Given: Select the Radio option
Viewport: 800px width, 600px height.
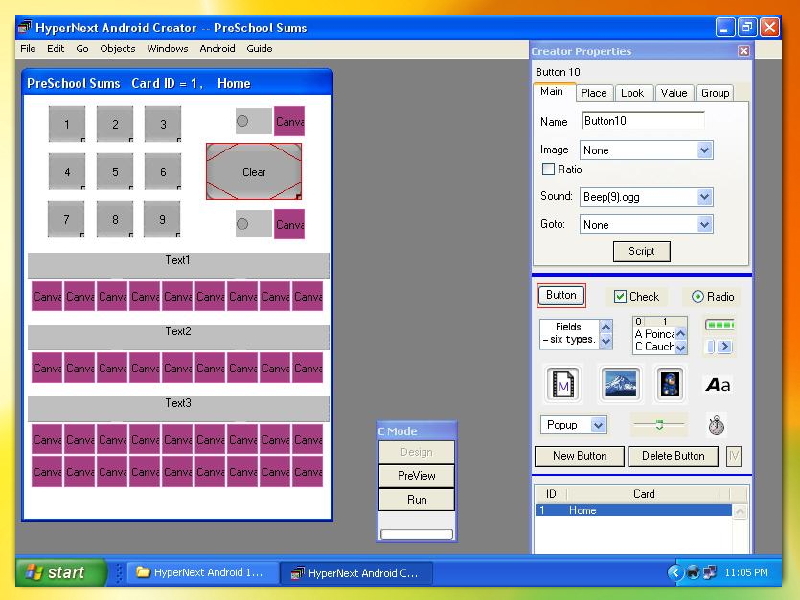Looking at the screenshot, I should tap(700, 296).
